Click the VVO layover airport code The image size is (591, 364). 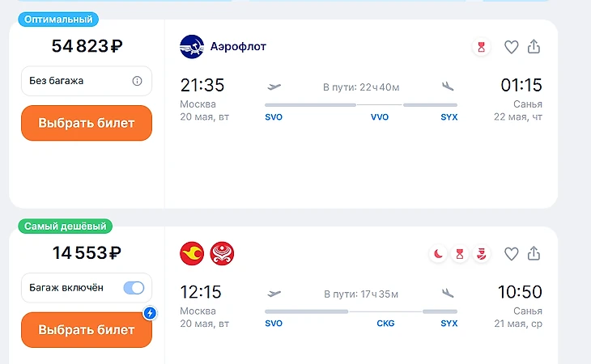(380, 117)
